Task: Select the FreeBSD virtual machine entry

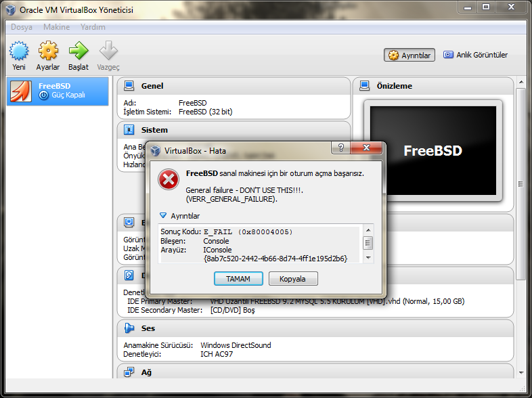Action: pos(58,91)
